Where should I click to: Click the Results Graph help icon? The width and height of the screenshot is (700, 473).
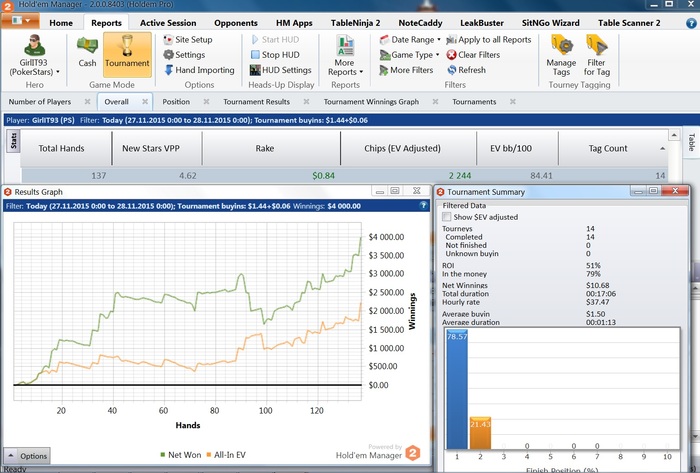coord(423,206)
